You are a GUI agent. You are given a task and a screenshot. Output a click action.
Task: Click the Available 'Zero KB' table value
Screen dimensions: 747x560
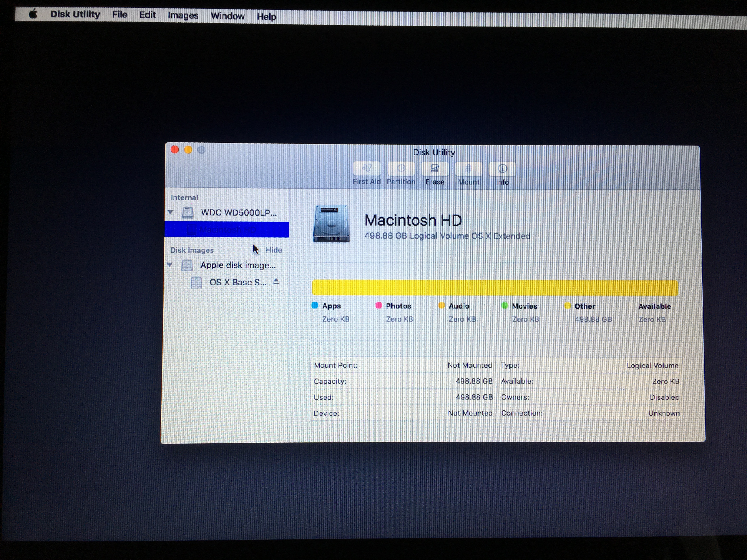(x=666, y=381)
